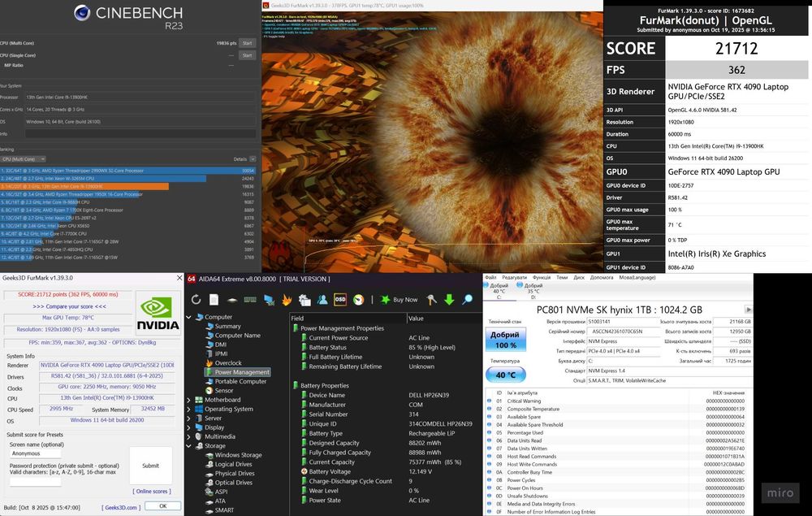Click the AIDA64 refresh toolbar icon
This screenshot has height=516, width=812.
196,300
